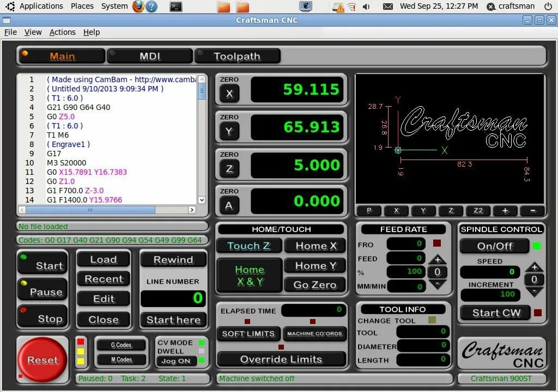558x392 pixels.
Task: Open the M Codes reference
Action: point(121,360)
